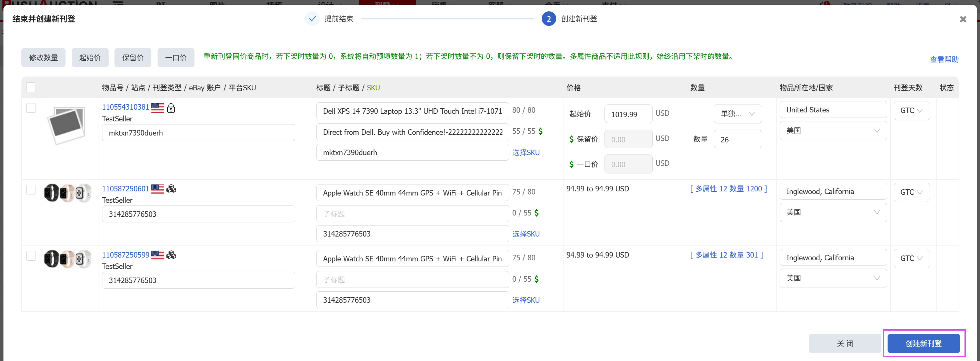Click the multi-variation cubes icon for item 110587250601

(x=171, y=189)
